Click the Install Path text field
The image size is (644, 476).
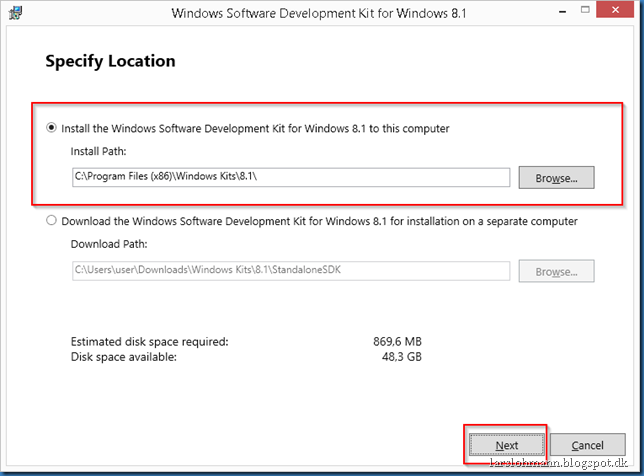coord(291,177)
